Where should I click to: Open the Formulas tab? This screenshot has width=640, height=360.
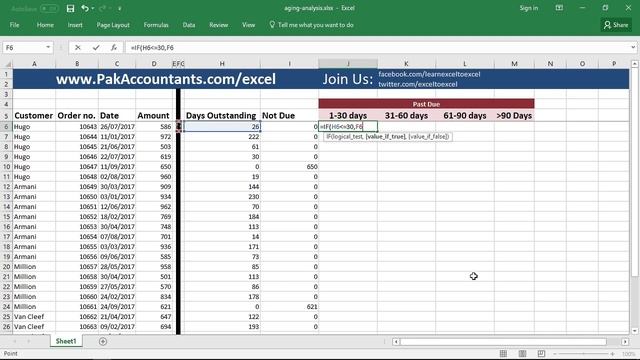156,25
